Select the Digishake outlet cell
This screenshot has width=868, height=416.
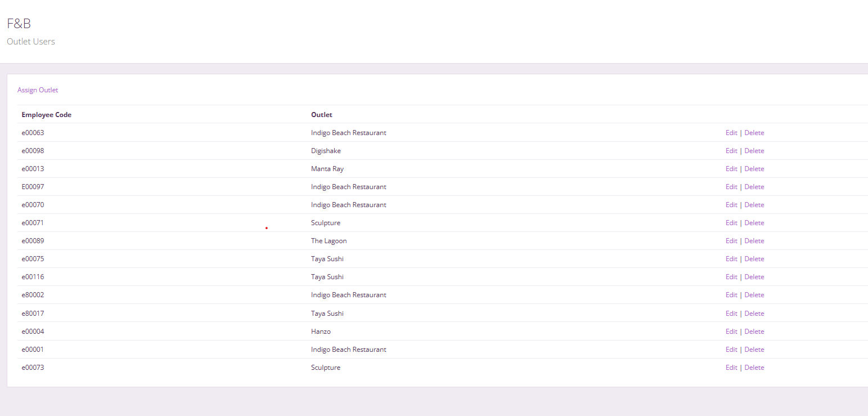(326, 151)
